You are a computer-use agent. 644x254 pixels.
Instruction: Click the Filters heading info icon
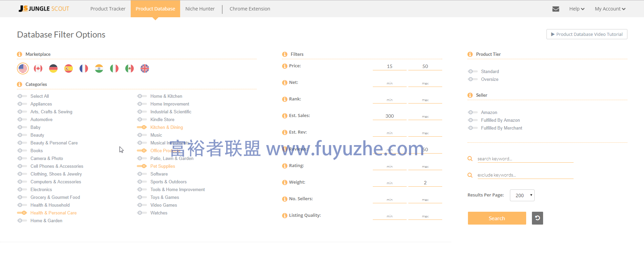click(x=285, y=54)
